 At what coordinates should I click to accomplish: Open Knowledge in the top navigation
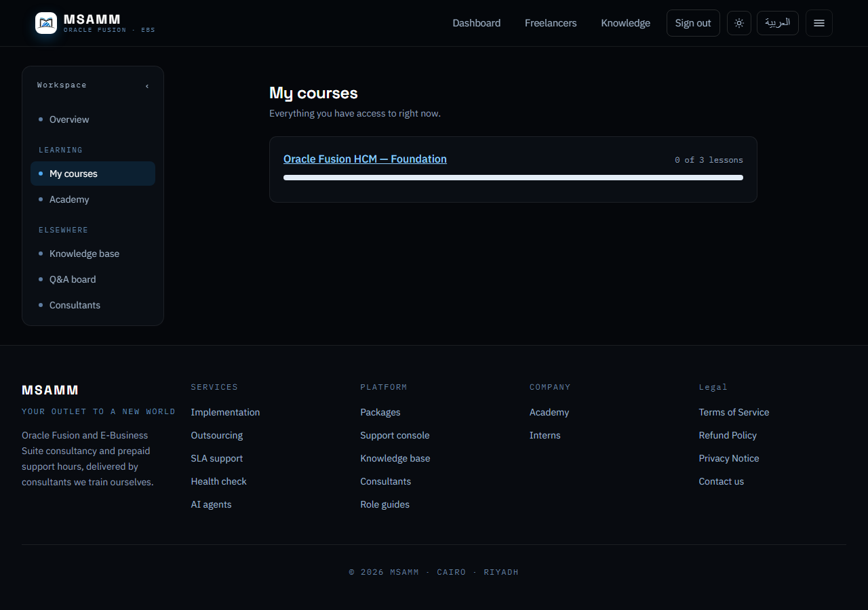[625, 23]
